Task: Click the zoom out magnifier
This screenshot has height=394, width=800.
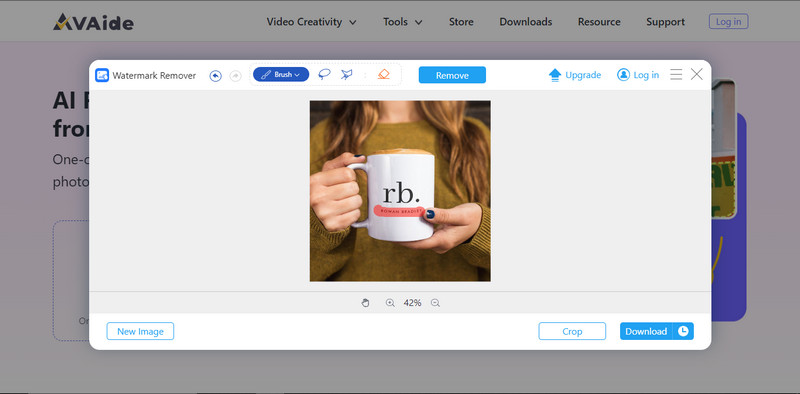Action: pos(435,303)
